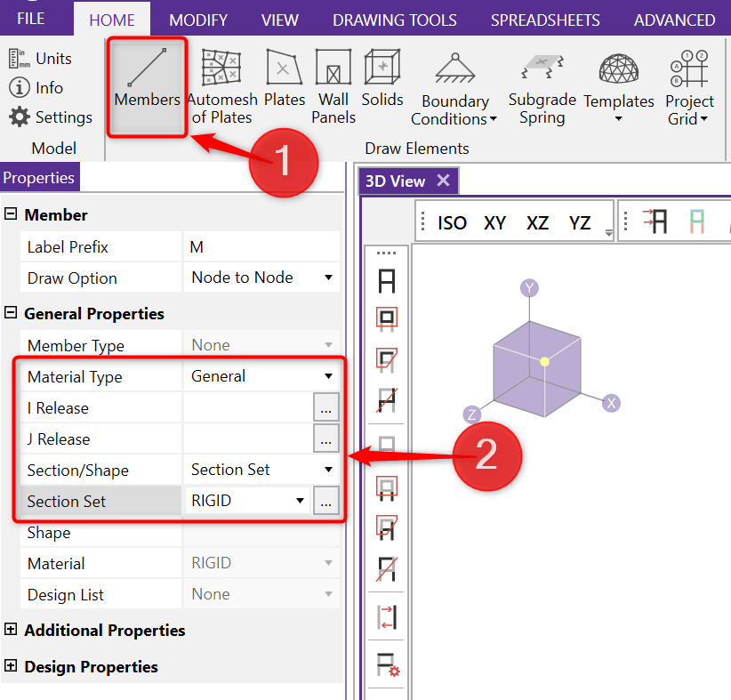Open Units settings
This screenshot has height=700, width=731.
click(41, 59)
